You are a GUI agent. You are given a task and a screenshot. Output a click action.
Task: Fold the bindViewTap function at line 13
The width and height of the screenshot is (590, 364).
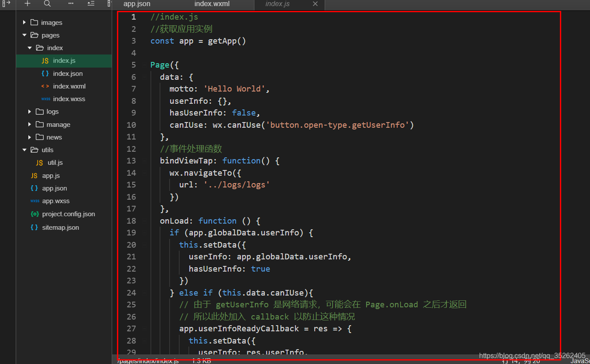[145, 161]
